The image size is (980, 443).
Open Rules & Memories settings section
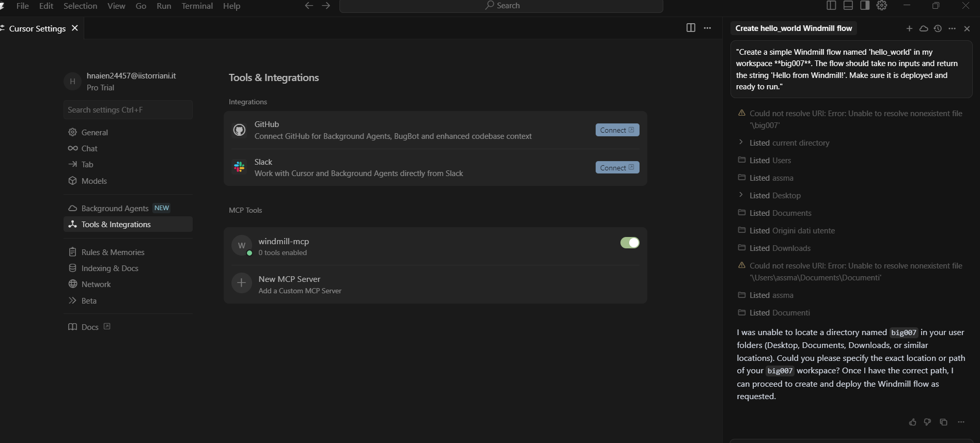pyautogui.click(x=128, y=252)
